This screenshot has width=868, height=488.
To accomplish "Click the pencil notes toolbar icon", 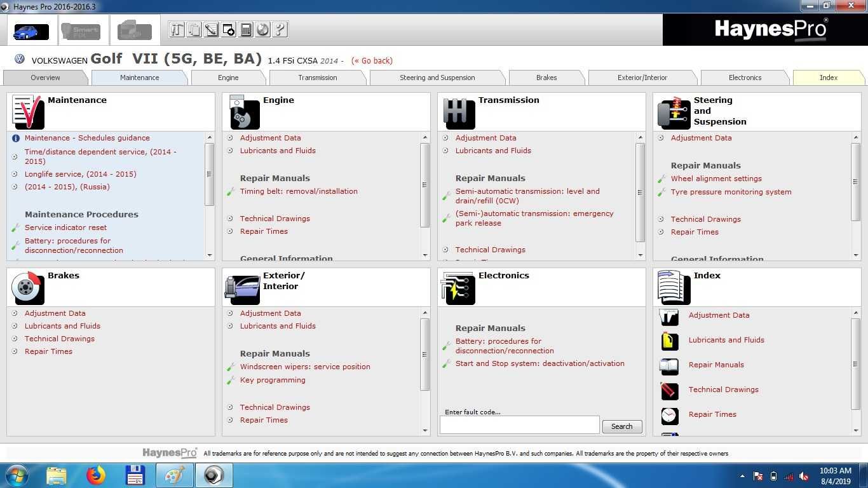I will 212,29.
